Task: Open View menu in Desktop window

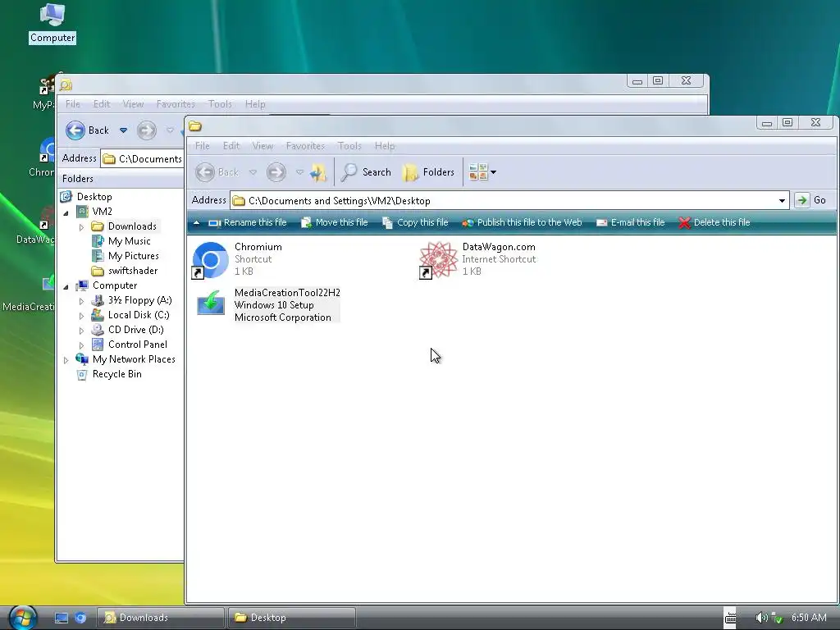Action: pyautogui.click(x=262, y=146)
